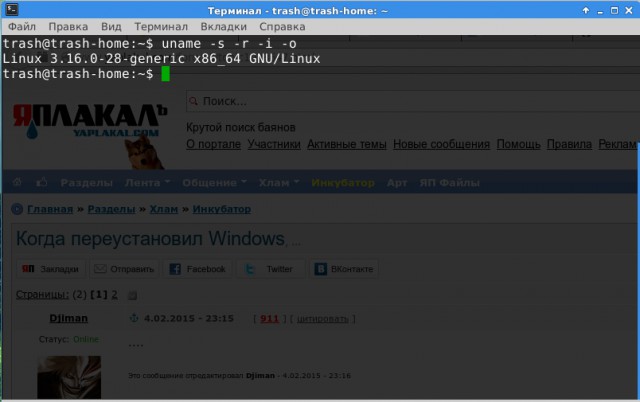Minimize the terminal window
Image resolution: width=640 pixels, height=402 pixels.
pyautogui.click(x=600, y=11)
